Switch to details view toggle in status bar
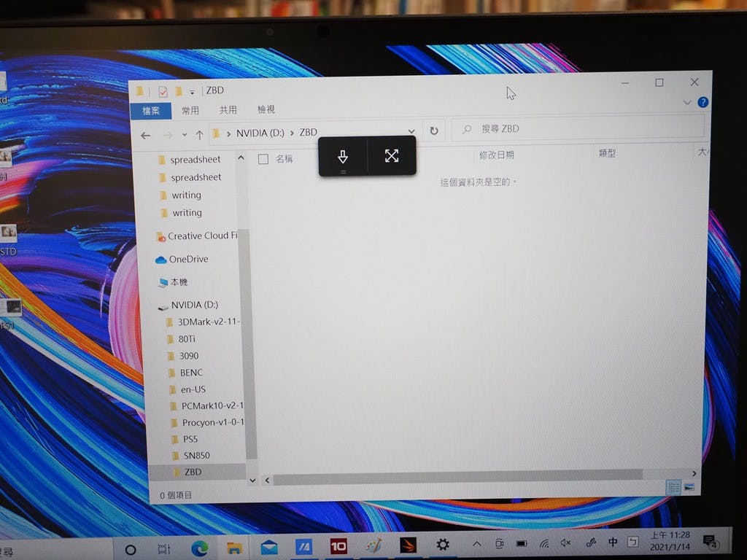Image resolution: width=747 pixels, height=560 pixels. 673,487
